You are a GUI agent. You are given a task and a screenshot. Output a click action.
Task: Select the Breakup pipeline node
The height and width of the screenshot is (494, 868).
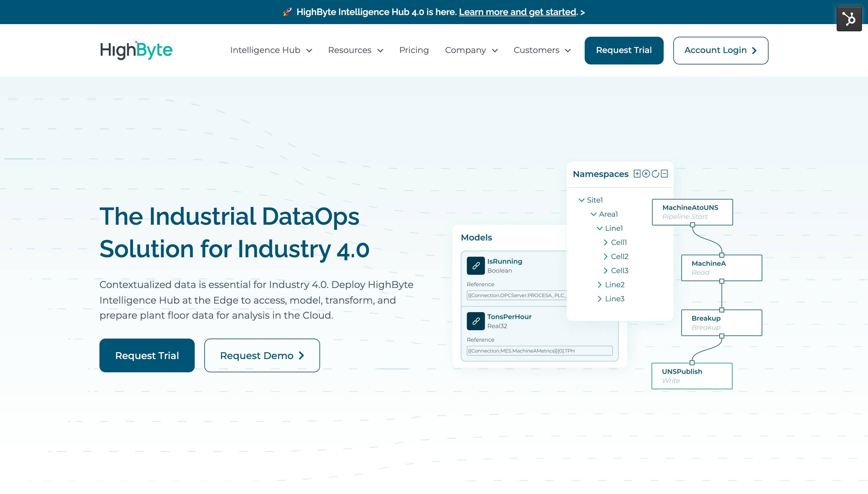pos(722,323)
